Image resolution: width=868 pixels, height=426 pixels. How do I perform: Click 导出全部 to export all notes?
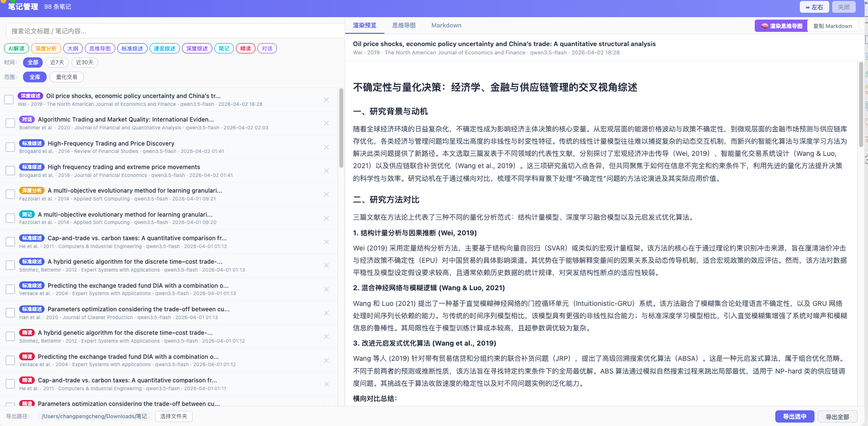point(837,417)
